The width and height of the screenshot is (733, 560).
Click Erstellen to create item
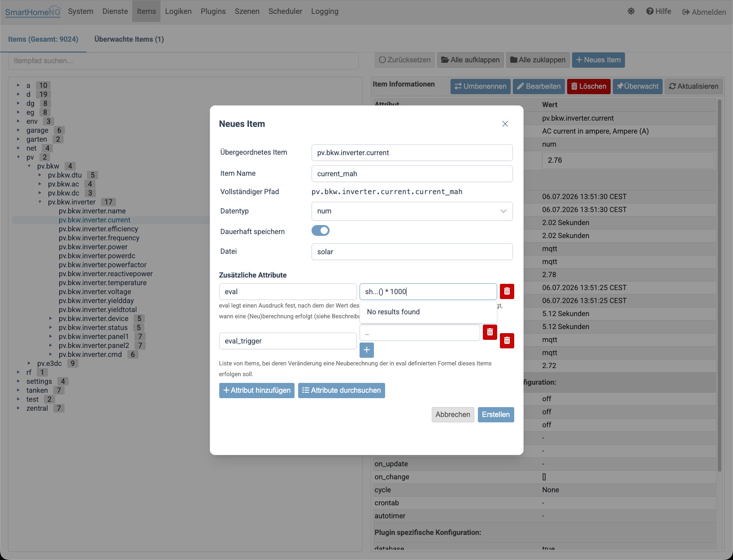pyautogui.click(x=496, y=415)
